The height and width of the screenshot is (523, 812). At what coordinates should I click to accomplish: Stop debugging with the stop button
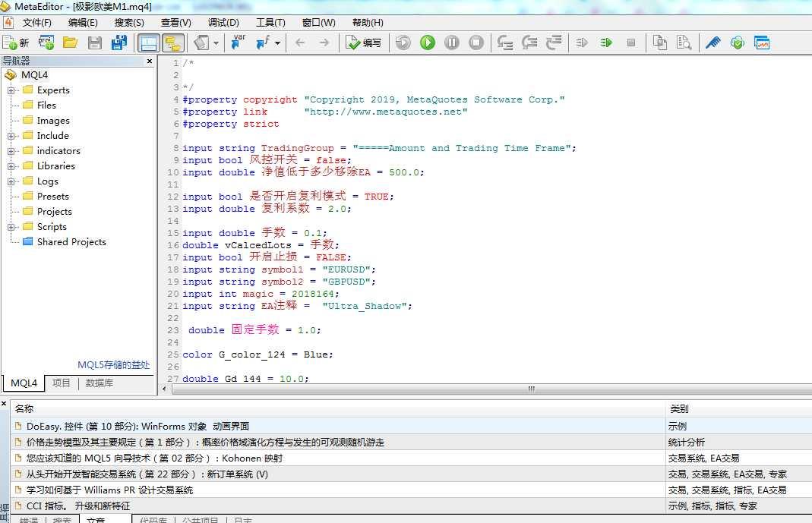(476, 43)
